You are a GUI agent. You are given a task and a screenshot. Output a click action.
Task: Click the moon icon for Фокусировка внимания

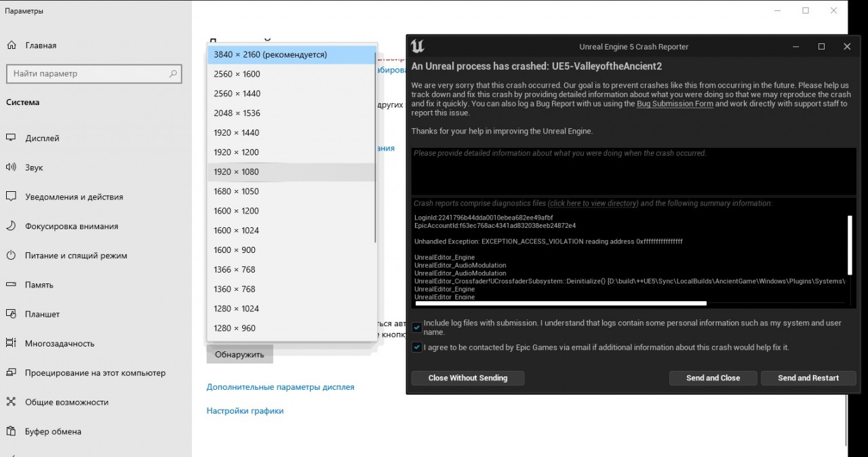pyautogui.click(x=11, y=226)
